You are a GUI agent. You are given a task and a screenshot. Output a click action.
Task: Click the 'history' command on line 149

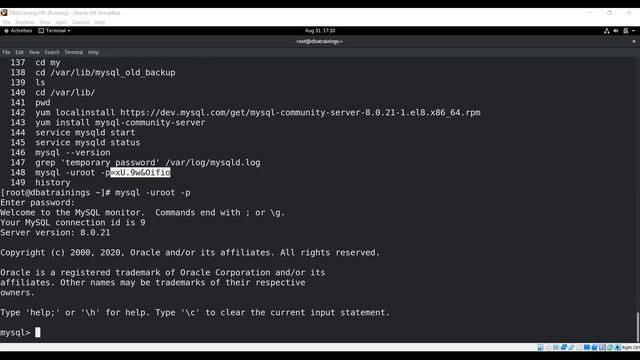(x=53, y=182)
